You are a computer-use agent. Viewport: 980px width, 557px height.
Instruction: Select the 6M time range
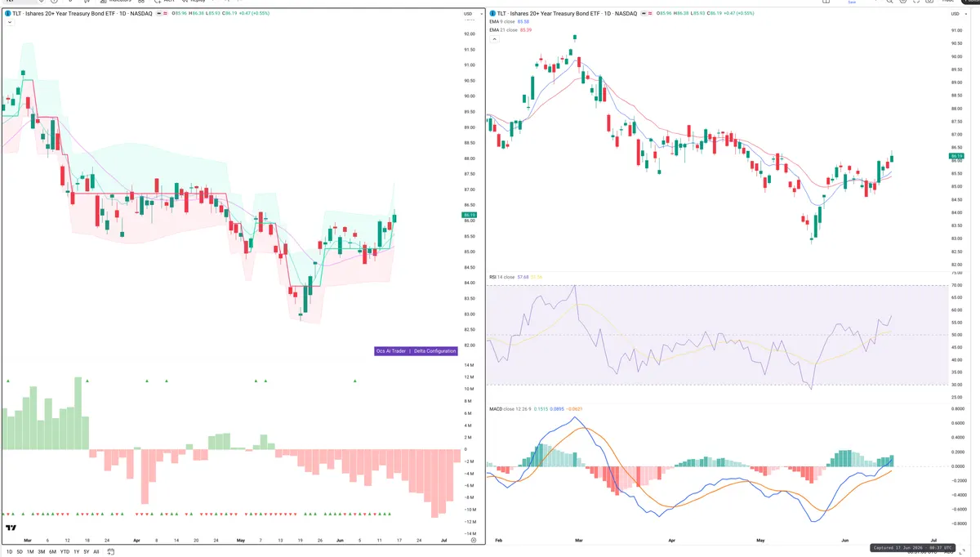[x=52, y=551]
